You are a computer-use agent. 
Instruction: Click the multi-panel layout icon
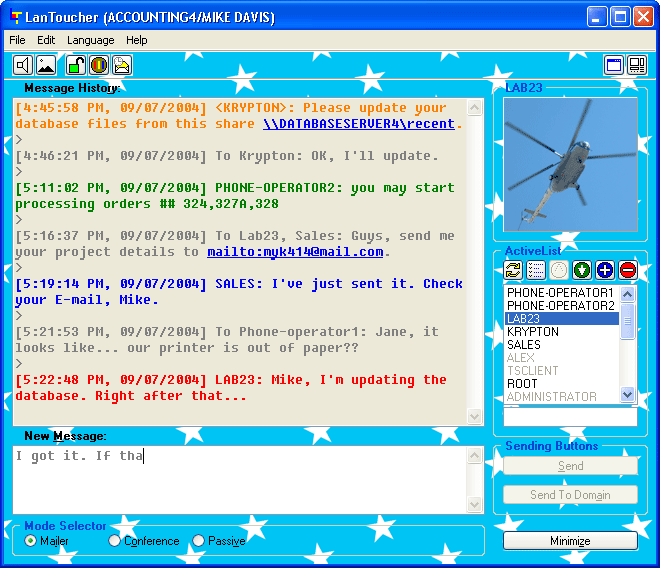pyautogui.click(x=637, y=65)
